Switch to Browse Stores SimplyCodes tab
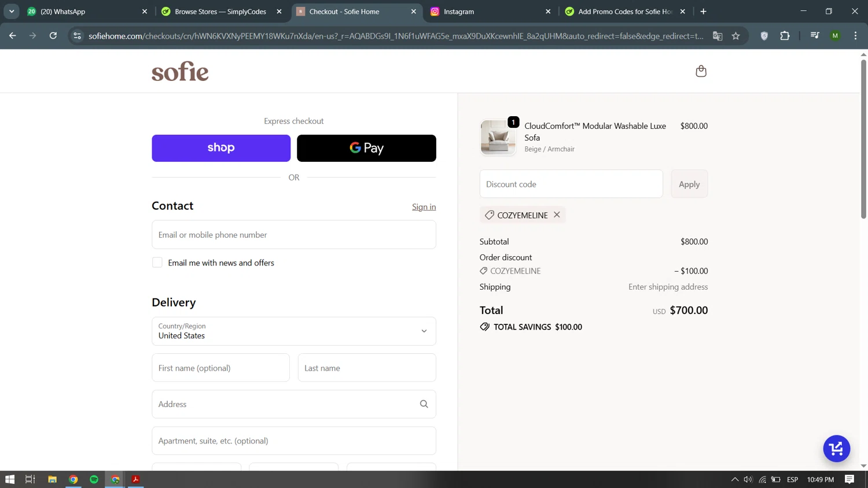Viewport: 868px width, 488px height. click(220, 12)
